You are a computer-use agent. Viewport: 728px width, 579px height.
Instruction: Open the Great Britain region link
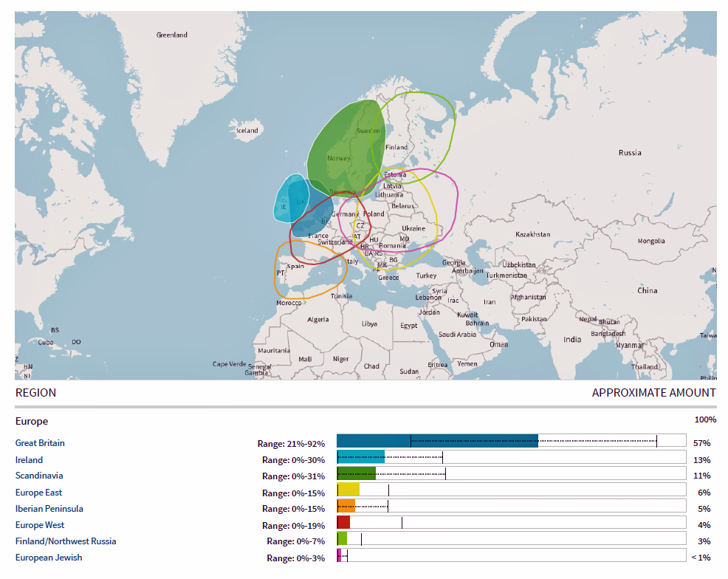click(40, 443)
